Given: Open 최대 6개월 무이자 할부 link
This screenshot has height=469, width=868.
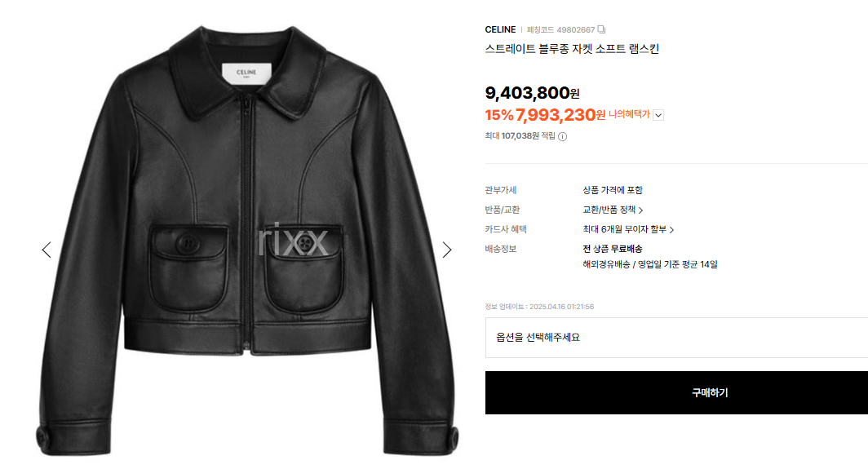Looking at the screenshot, I should 624,229.
